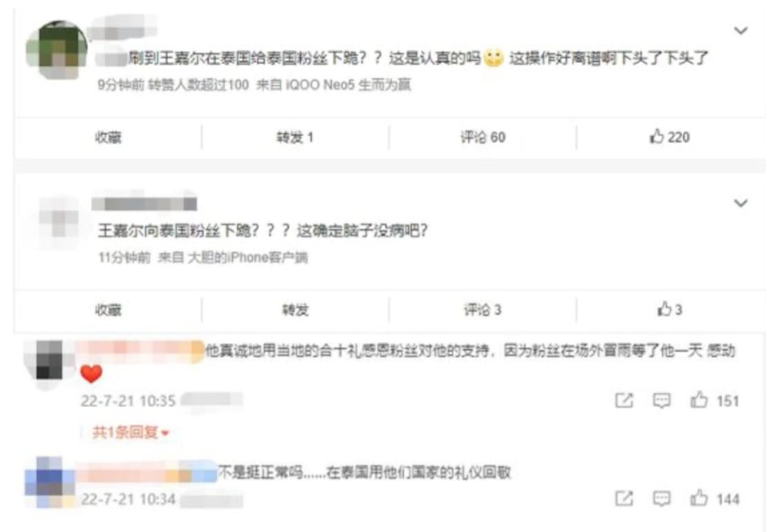Click the share icon on the 10:35 comment

pos(624,401)
